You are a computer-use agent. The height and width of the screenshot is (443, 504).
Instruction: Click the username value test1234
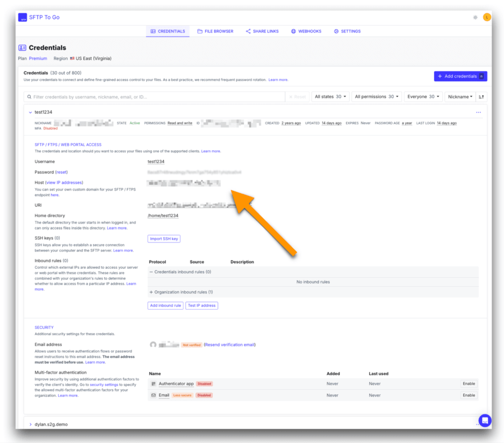coord(156,161)
